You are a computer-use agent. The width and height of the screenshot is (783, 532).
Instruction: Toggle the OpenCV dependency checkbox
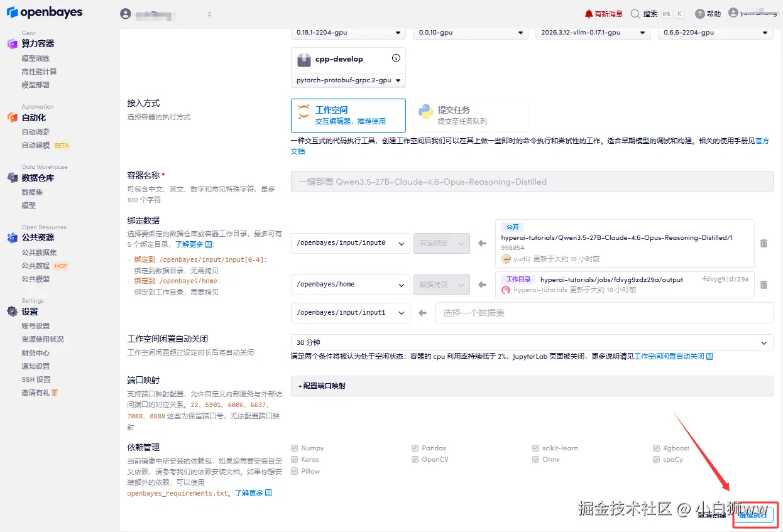coord(415,459)
